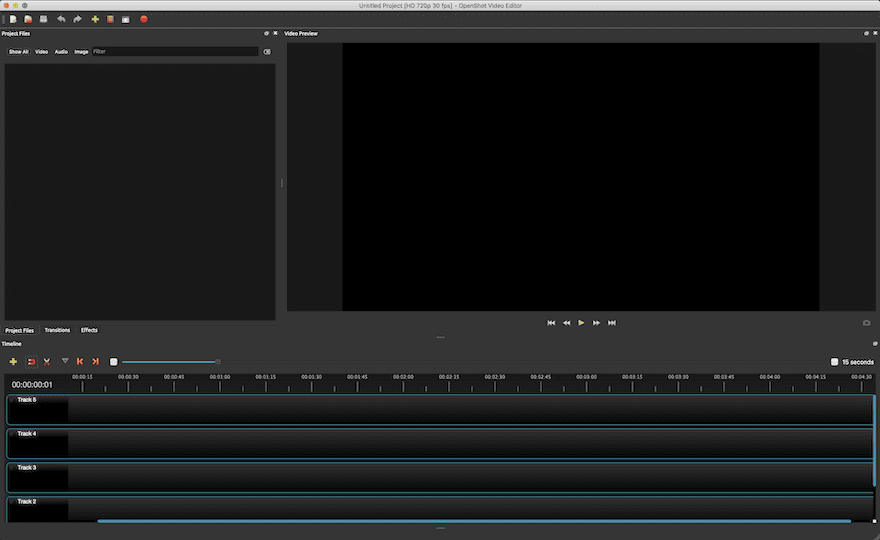The image size is (880, 540).
Task: Undock the Project Files panel
Action: click(266, 33)
